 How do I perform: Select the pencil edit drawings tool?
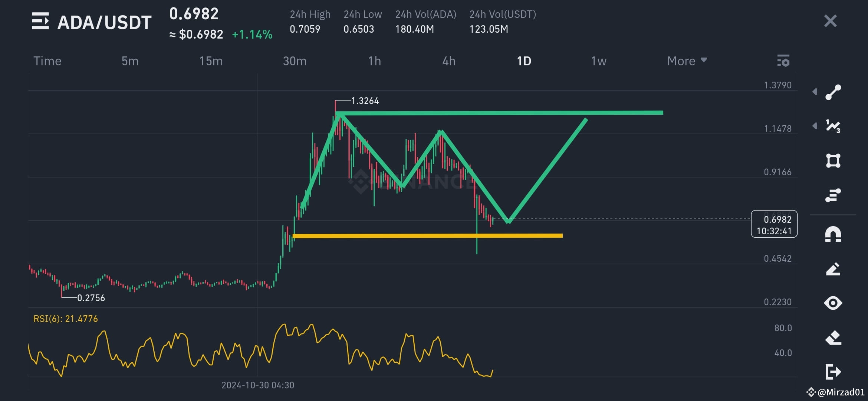point(833,269)
